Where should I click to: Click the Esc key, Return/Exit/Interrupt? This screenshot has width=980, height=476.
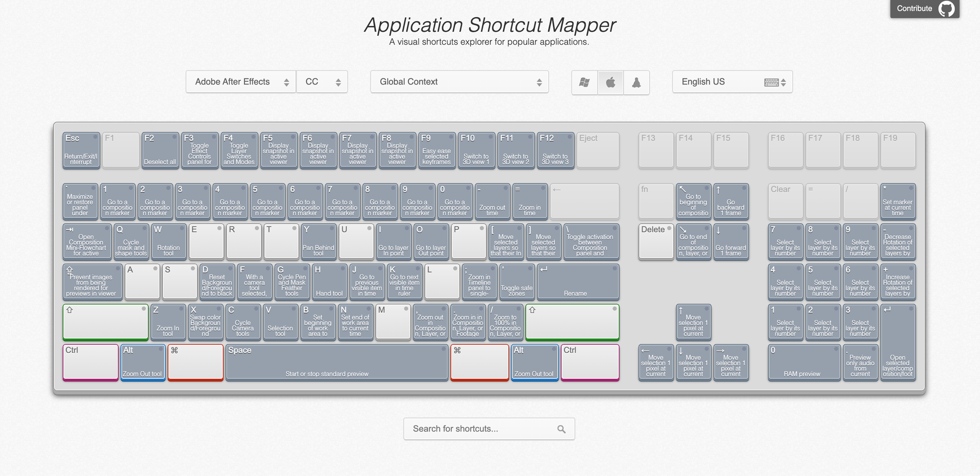coord(81,150)
